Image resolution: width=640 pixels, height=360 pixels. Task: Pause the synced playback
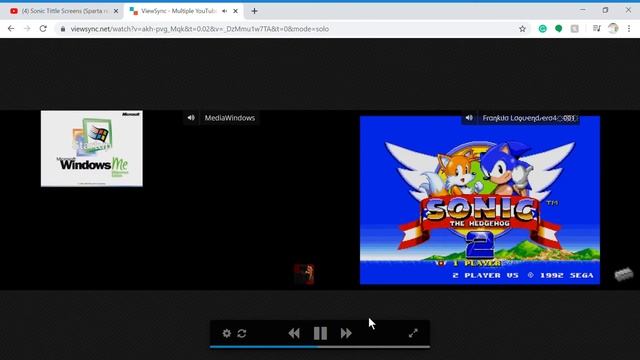coord(320,333)
